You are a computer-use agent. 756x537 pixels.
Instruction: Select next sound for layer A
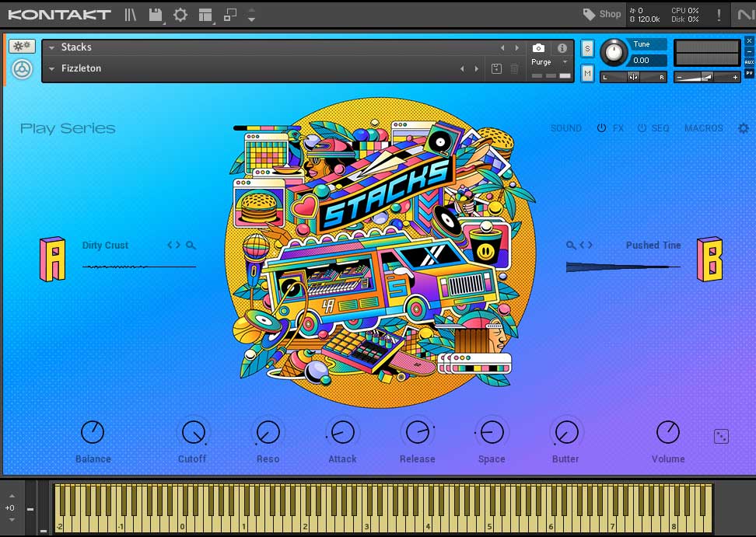pyautogui.click(x=178, y=245)
